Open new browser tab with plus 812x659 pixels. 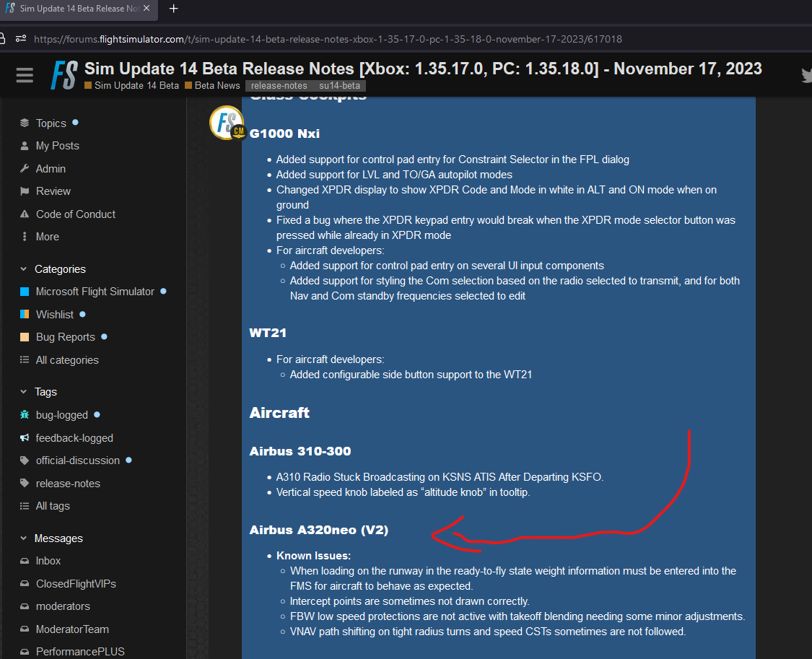click(x=173, y=9)
